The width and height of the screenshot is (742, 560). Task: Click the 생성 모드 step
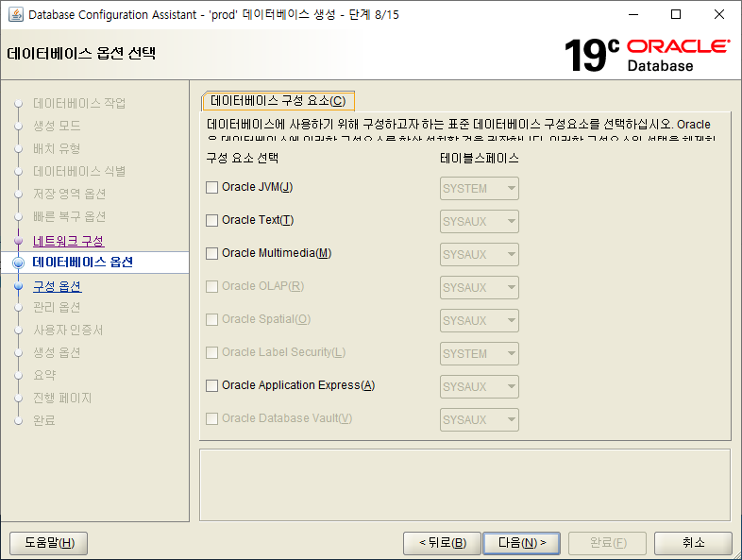click(x=57, y=126)
